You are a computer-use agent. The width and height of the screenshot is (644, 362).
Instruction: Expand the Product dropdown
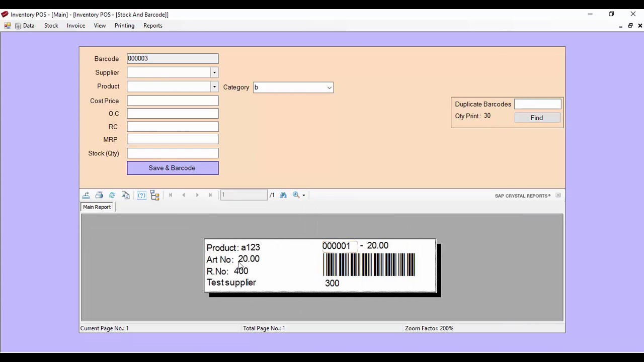[214, 86]
